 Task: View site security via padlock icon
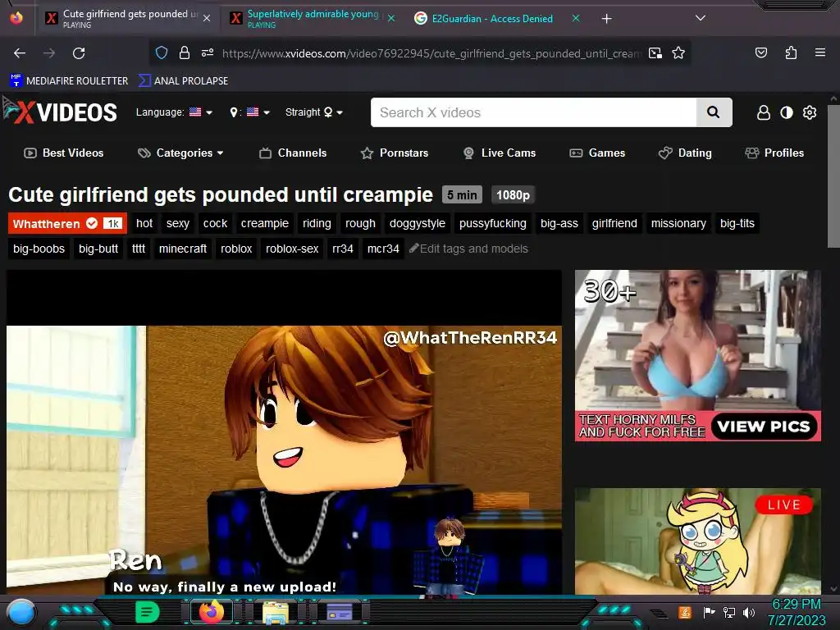185,52
